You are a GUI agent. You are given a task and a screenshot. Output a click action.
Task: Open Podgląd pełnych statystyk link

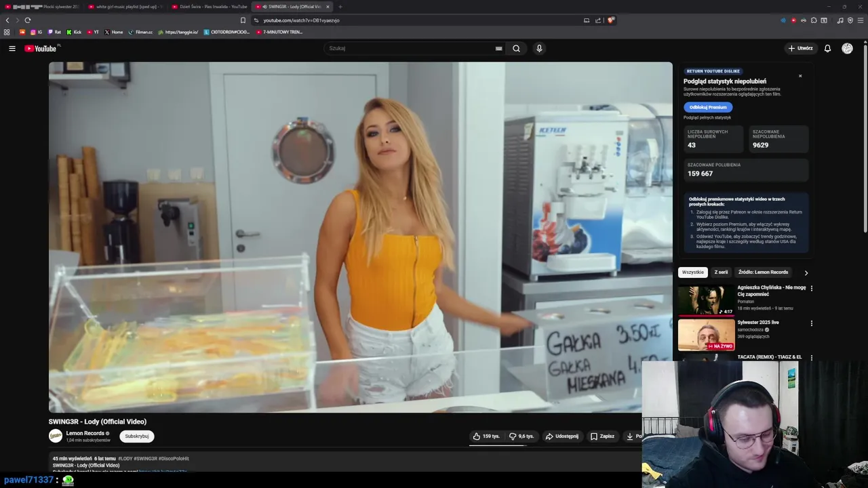coord(707,118)
